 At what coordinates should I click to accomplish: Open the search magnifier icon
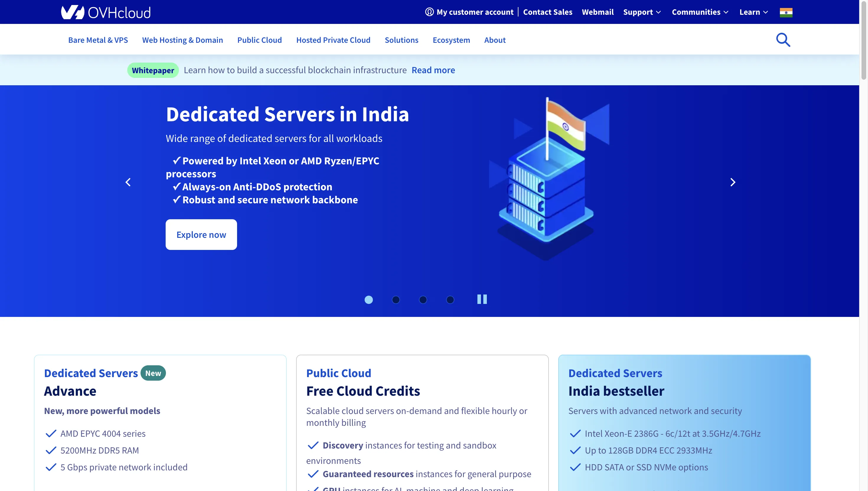point(783,40)
